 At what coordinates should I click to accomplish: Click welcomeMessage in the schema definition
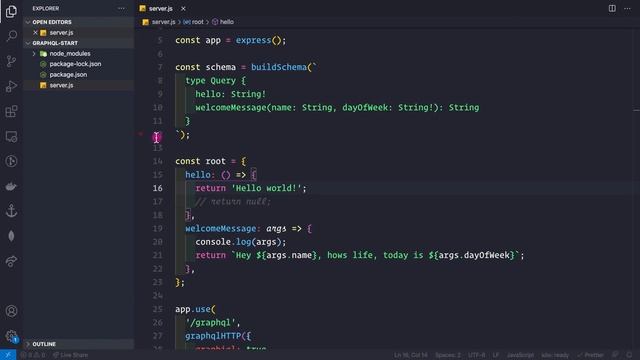pyautogui.click(x=231, y=108)
